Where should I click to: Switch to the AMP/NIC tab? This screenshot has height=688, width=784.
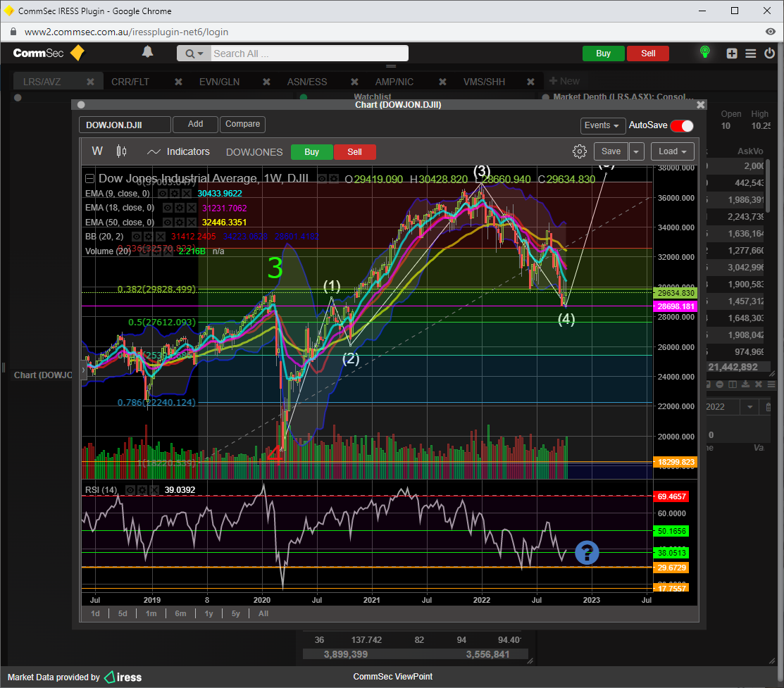point(394,82)
